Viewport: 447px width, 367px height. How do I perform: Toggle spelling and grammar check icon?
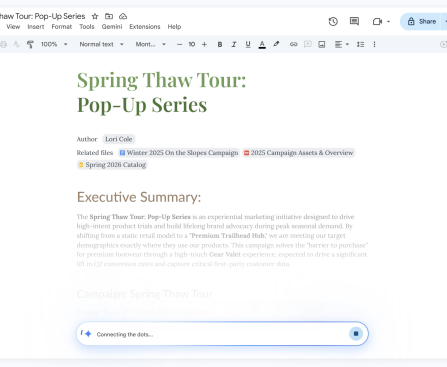tap(17, 44)
